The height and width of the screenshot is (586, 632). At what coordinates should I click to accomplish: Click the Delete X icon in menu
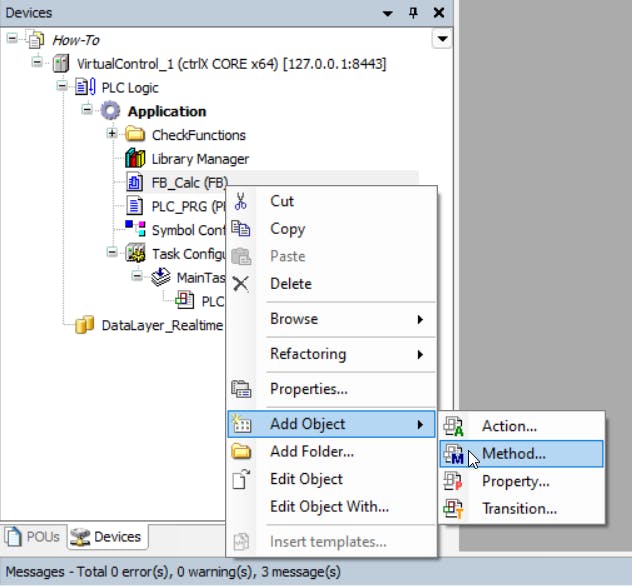tap(241, 284)
